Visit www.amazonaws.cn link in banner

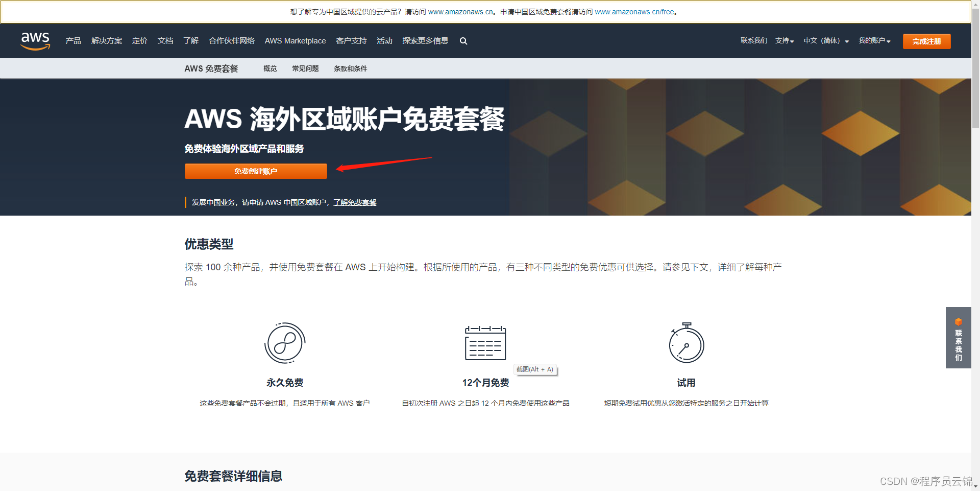click(x=460, y=12)
